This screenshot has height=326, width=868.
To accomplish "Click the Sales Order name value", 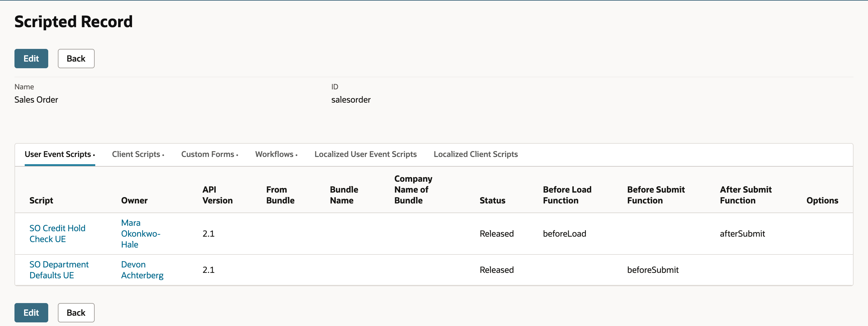I will click(x=36, y=100).
